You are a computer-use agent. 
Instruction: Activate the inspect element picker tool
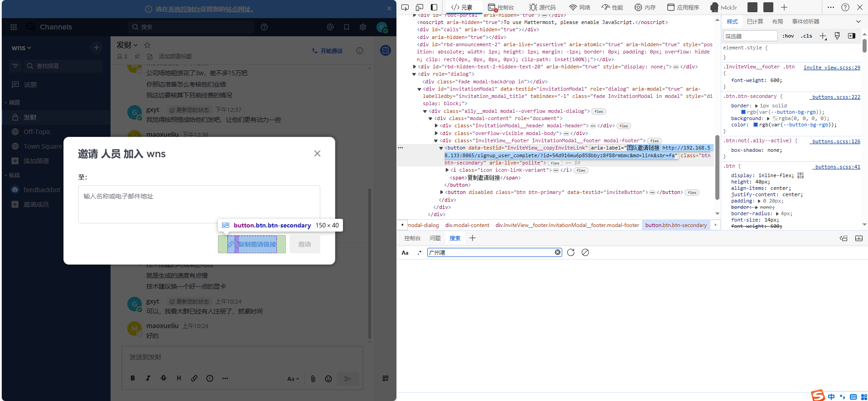coord(405,7)
